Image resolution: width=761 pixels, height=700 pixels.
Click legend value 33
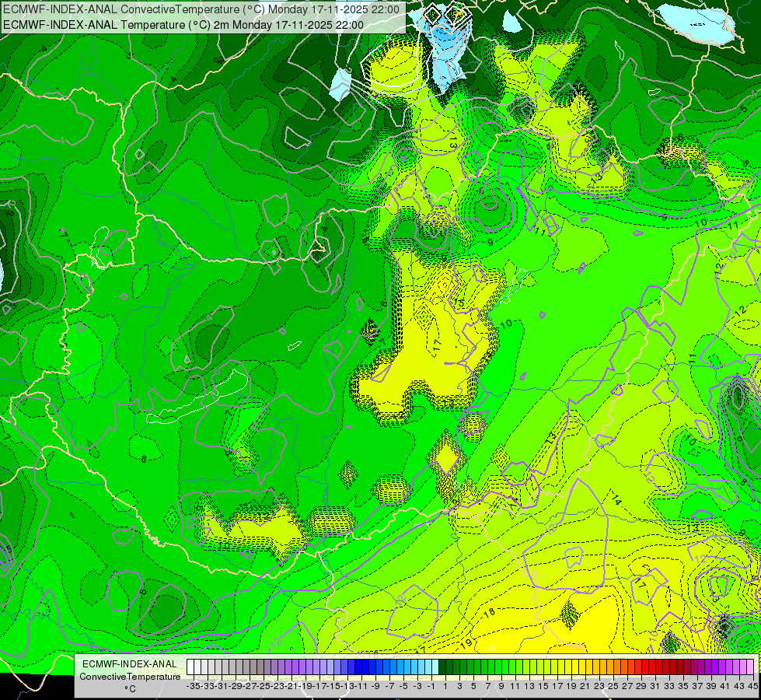coord(669,687)
